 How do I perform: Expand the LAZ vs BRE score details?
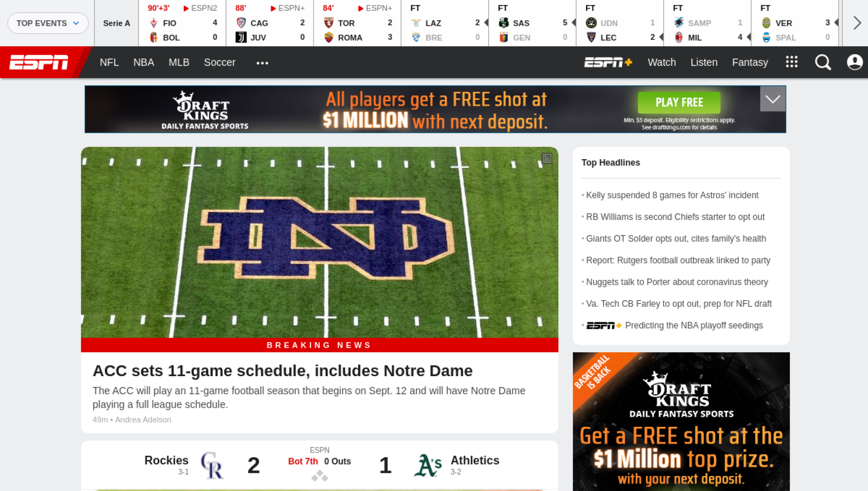point(483,23)
